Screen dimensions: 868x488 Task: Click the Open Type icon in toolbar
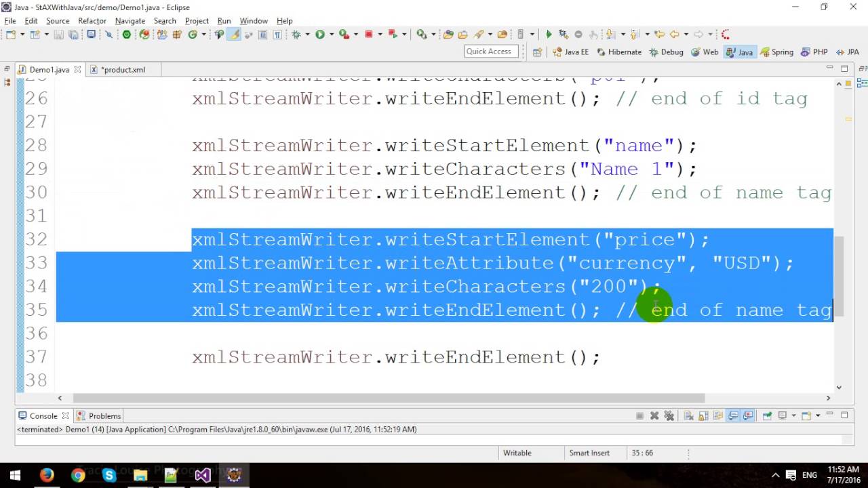coord(448,34)
